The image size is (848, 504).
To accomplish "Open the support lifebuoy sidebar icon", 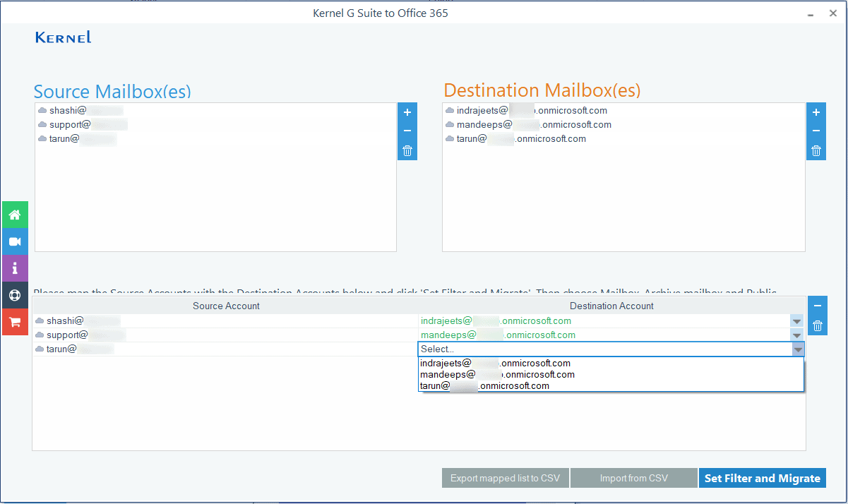I will [14, 295].
